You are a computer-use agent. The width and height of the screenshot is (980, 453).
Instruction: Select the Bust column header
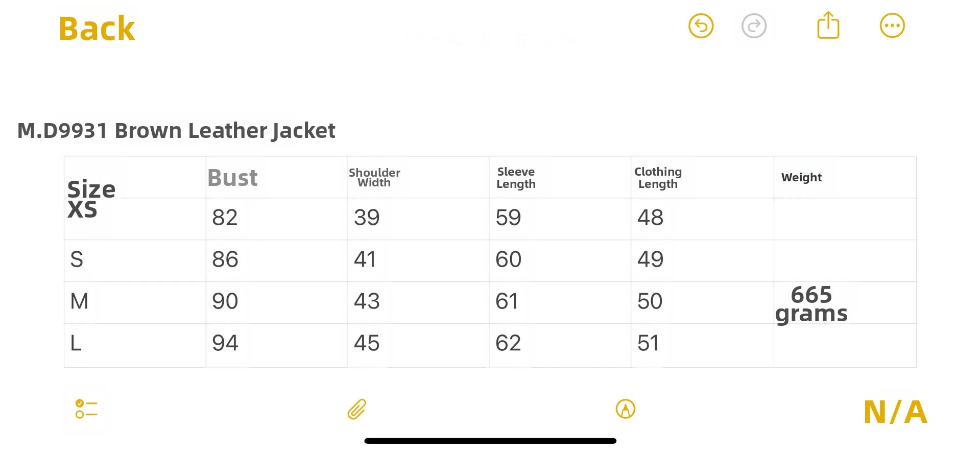pyautogui.click(x=232, y=177)
